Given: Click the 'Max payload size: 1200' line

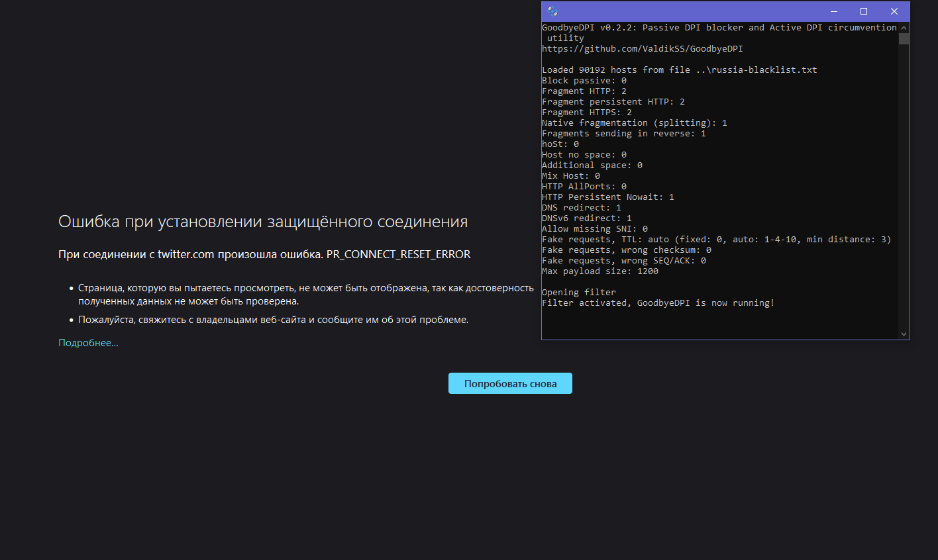Looking at the screenshot, I should pyautogui.click(x=600, y=271).
